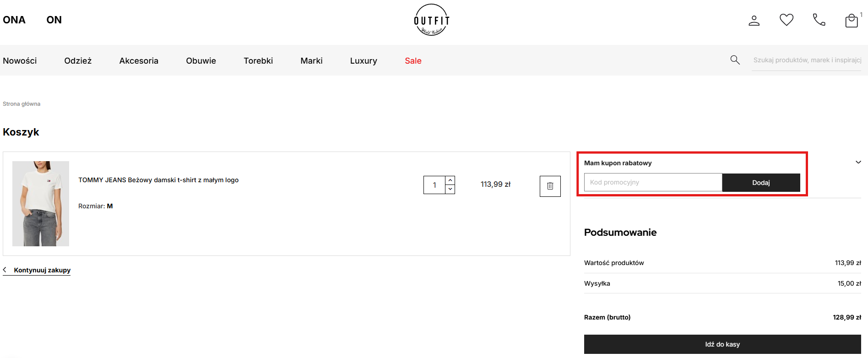
Task: Click the Kod promocyjny input field
Action: click(653, 182)
